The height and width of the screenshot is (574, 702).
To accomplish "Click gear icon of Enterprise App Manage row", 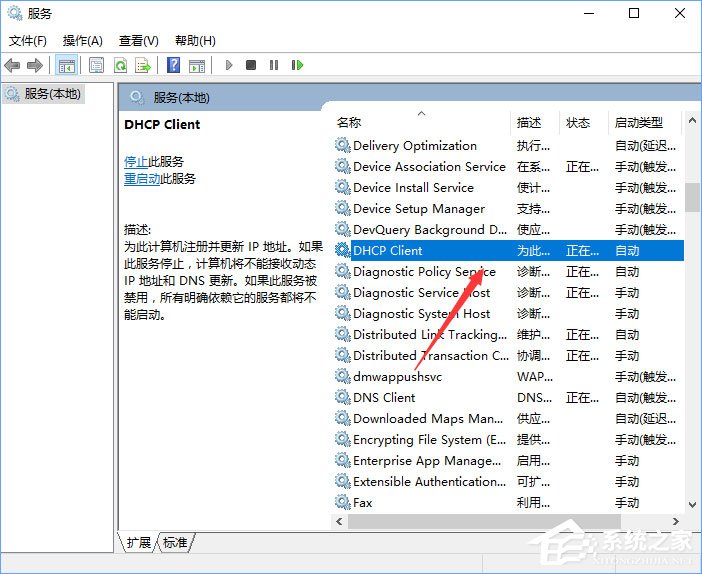I will coord(342,460).
